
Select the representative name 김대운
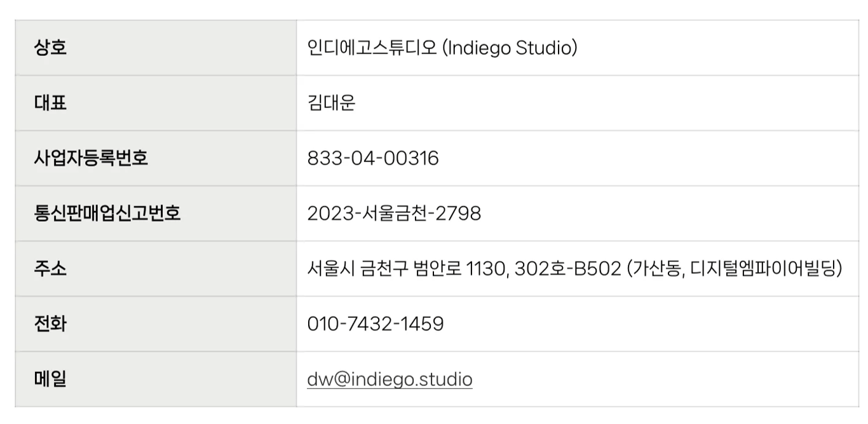pos(331,103)
